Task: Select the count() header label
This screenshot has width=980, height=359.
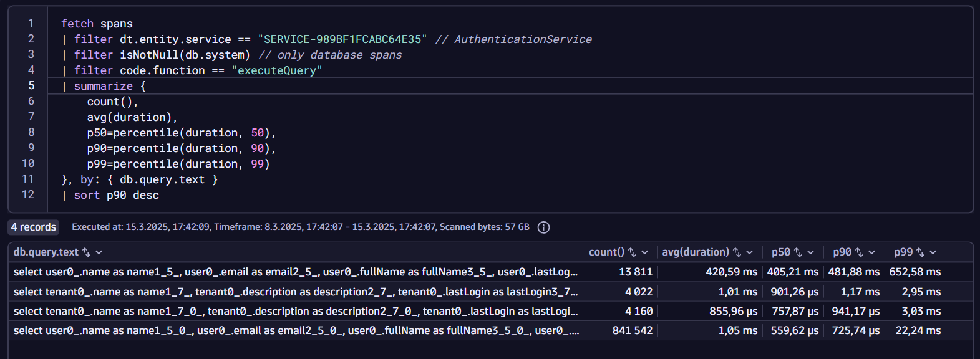Action: 606,252
